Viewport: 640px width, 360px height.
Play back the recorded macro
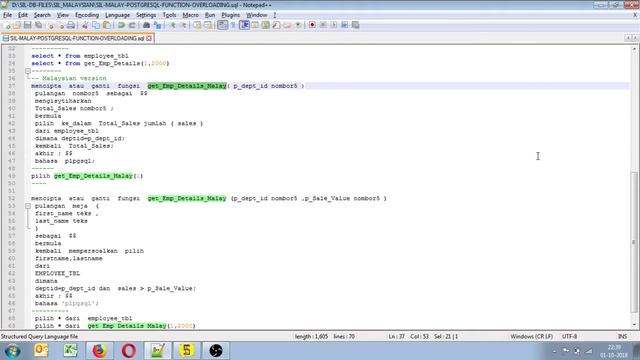[x=334, y=25]
